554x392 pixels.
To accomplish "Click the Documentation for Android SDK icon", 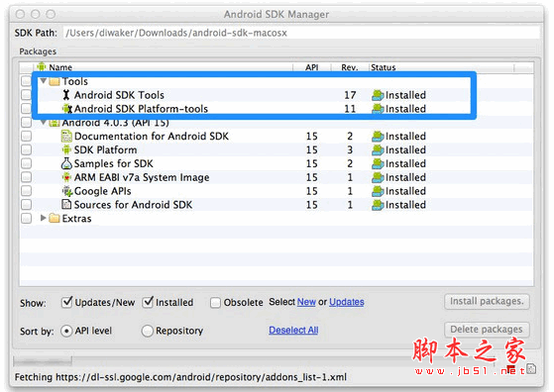I will click(x=66, y=137).
